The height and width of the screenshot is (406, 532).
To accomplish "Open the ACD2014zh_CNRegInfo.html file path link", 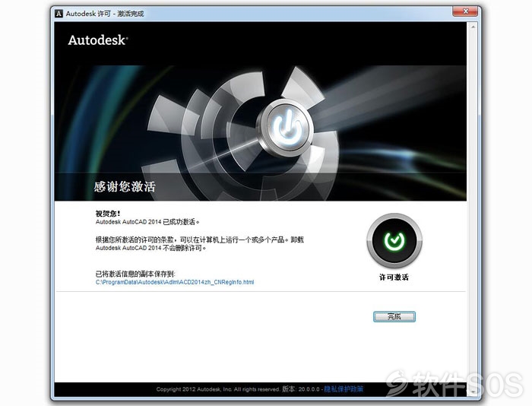I will click(x=175, y=282).
